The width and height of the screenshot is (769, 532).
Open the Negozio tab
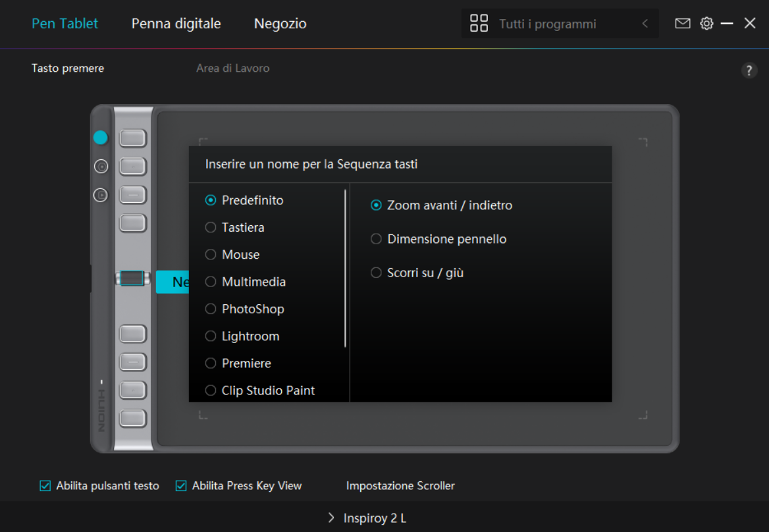pyautogui.click(x=280, y=24)
